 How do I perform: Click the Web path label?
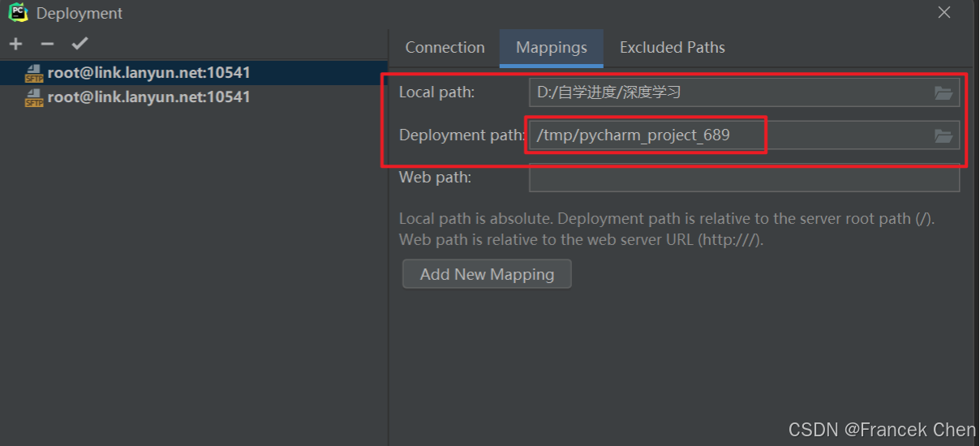435,178
